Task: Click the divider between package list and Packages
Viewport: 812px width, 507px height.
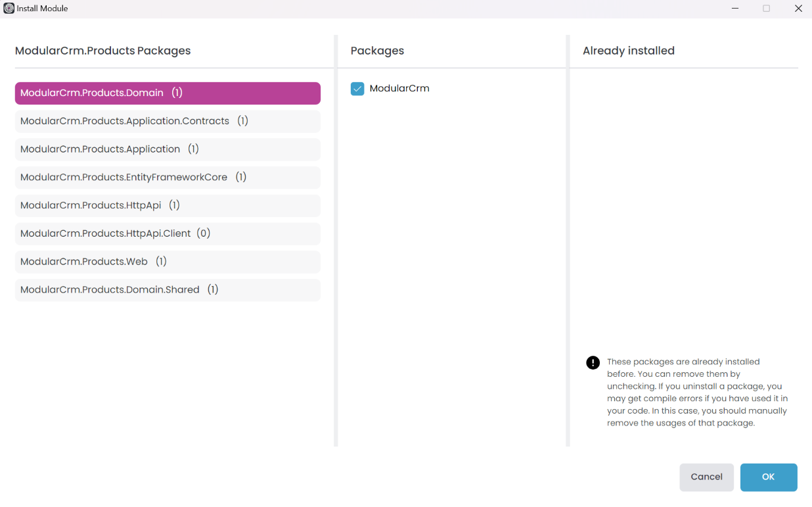Action: (336, 241)
